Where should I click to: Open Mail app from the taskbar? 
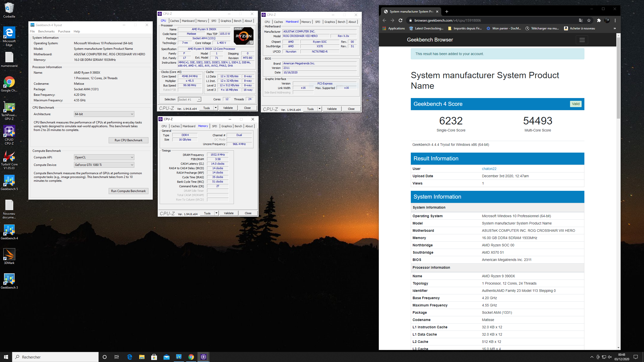point(166,357)
